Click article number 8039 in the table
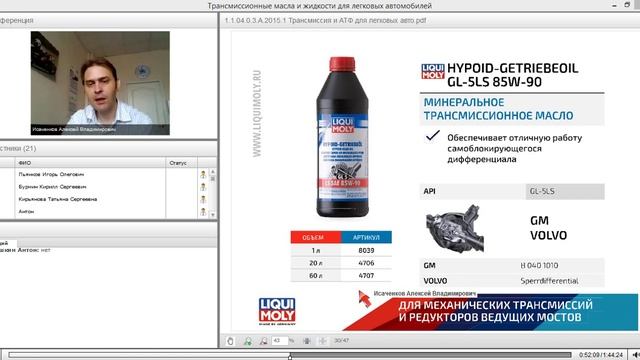640x360 pixels. (366, 250)
